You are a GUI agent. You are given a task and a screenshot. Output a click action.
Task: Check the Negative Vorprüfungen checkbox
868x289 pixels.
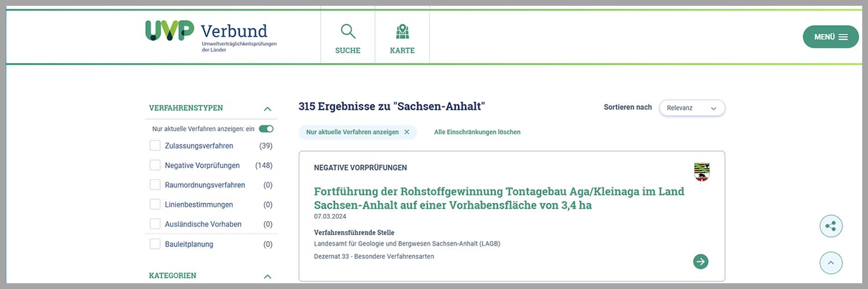click(x=155, y=165)
